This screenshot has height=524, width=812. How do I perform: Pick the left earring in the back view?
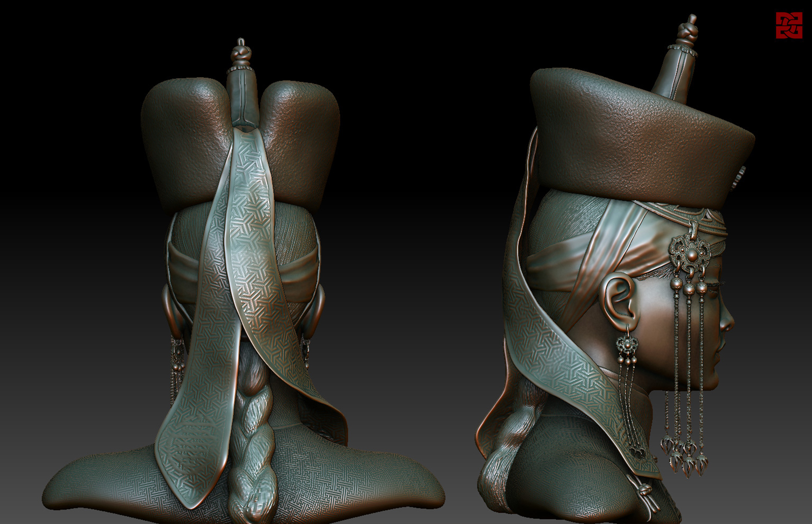tap(178, 360)
